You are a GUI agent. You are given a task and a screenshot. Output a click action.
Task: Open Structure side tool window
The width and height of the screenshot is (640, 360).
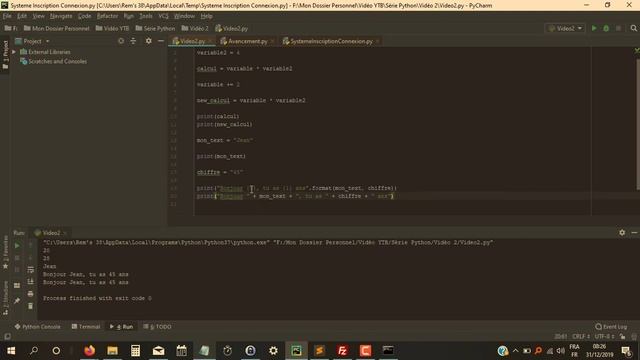point(5,297)
